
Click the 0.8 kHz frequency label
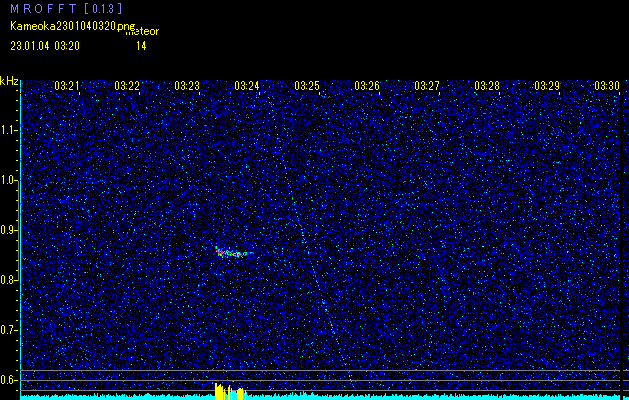pos(8,280)
